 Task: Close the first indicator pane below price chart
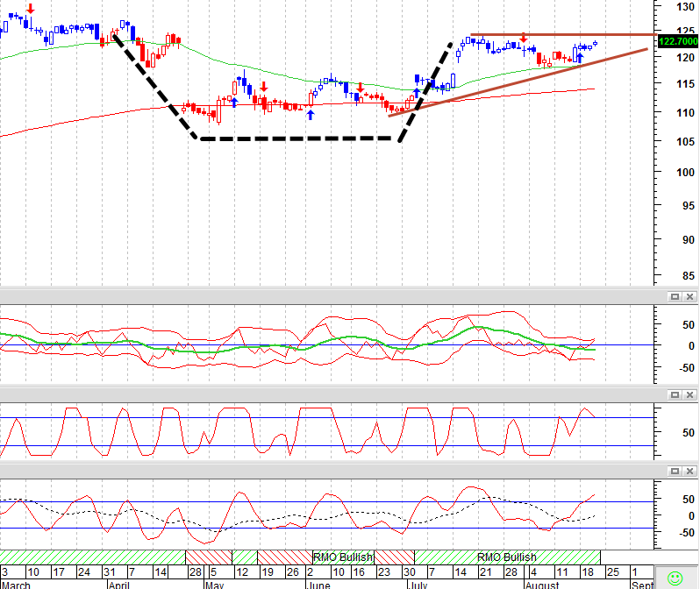[689, 297]
